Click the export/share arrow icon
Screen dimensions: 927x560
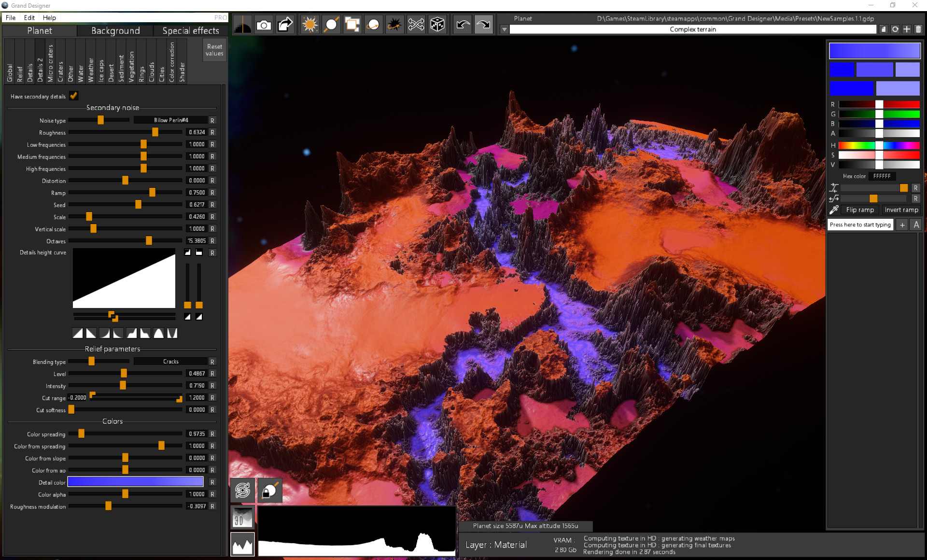284,24
